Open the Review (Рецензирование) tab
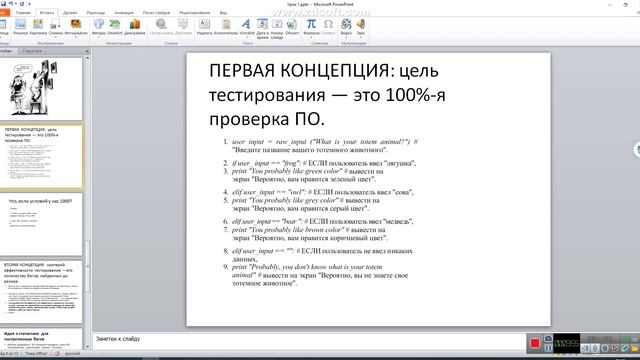 click(x=195, y=13)
